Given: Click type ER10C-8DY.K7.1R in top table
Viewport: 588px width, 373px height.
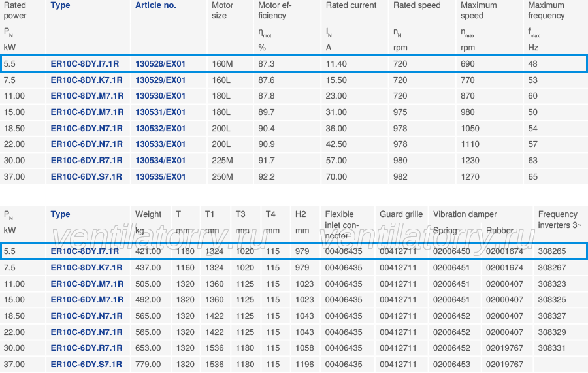Looking at the screenshot, I should tap(87, 80).
